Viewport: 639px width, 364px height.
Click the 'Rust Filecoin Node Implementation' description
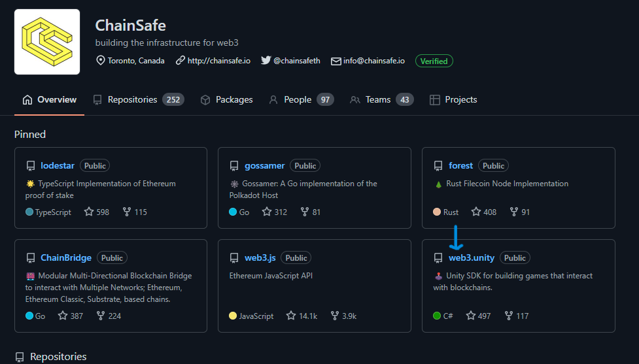(x=508, y=184)
